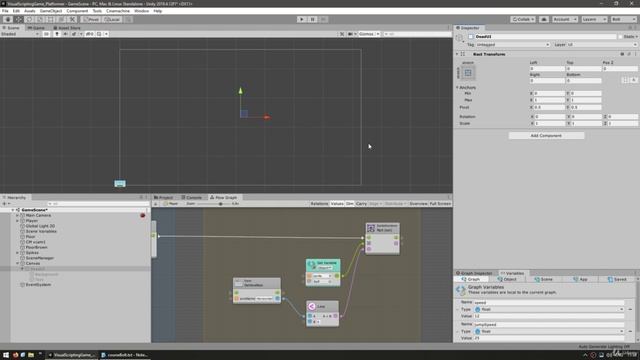640x360 pixels.
Task: Open the Layer dropdown in Inspector
Action: (602, 44)
